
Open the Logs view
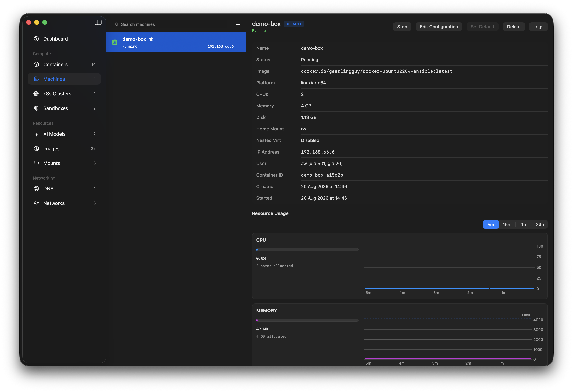click(x=538, y=27)
